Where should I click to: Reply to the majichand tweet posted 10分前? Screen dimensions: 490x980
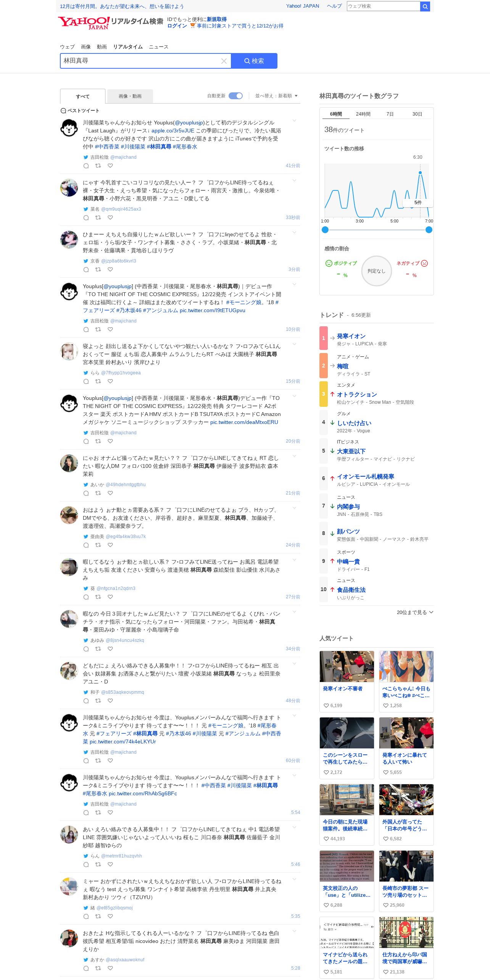(x=86, y=329)
